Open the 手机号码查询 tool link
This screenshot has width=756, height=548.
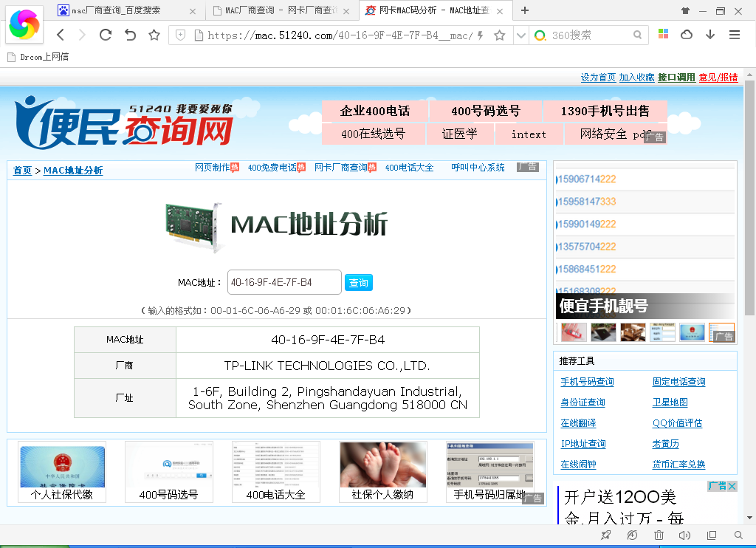[x=587, y=382]
